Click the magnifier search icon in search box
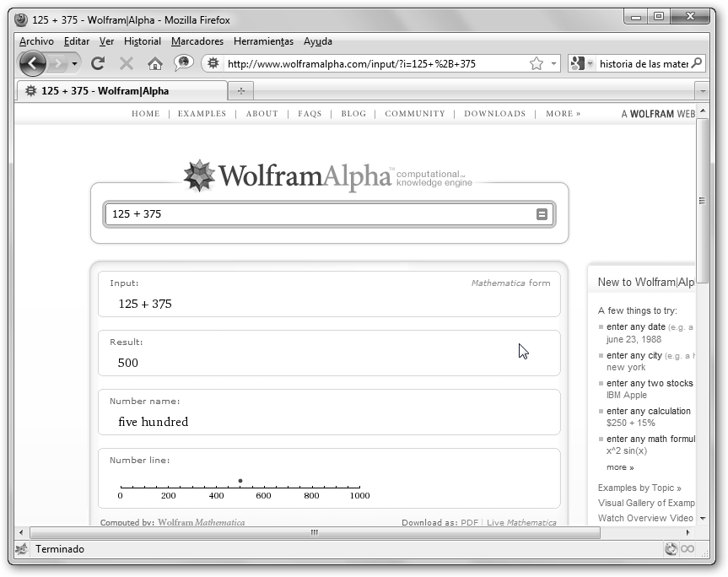 [x=696, y=63]
